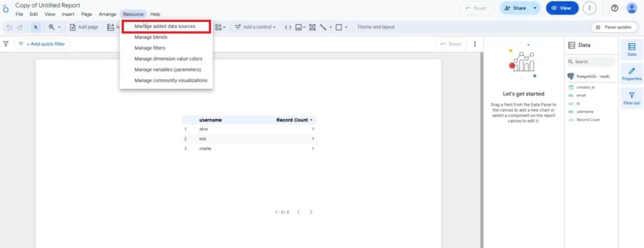Click Add quick filter button
This screenshot has width=644, height=248.
point(42,44)
